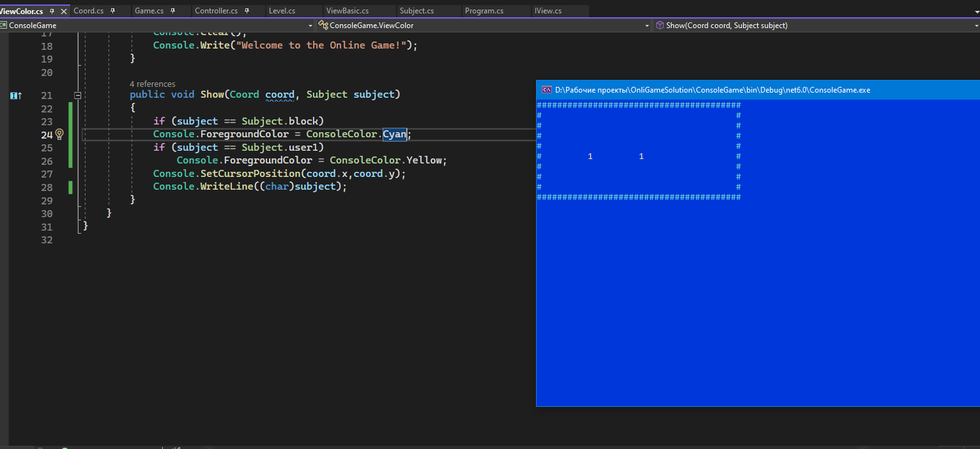Switch to the ViewBasic.cs tab
This screenshot has width=980, height=449.
click(348, 11)
